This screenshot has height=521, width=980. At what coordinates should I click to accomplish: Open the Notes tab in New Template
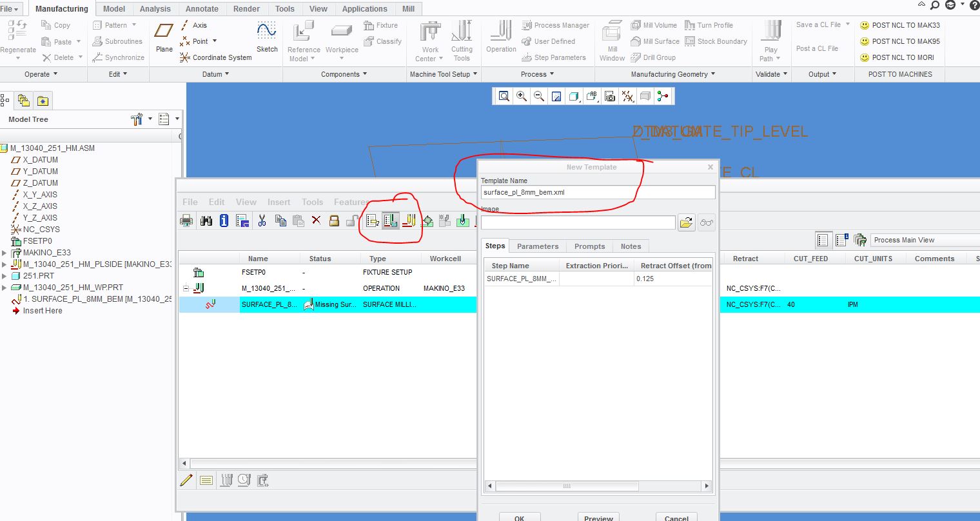[631, 246]
